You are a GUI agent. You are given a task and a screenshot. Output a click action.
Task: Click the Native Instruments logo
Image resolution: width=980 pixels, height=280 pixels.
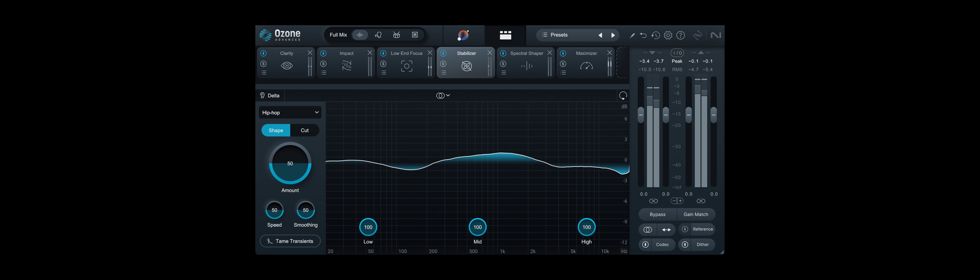point(716,35)
